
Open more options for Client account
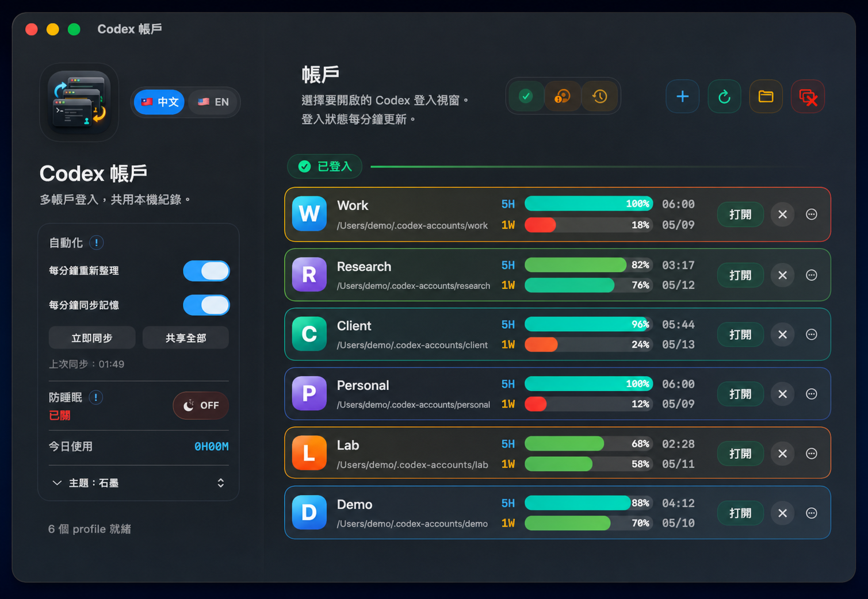pyautogui.click(x=812, y=335)
